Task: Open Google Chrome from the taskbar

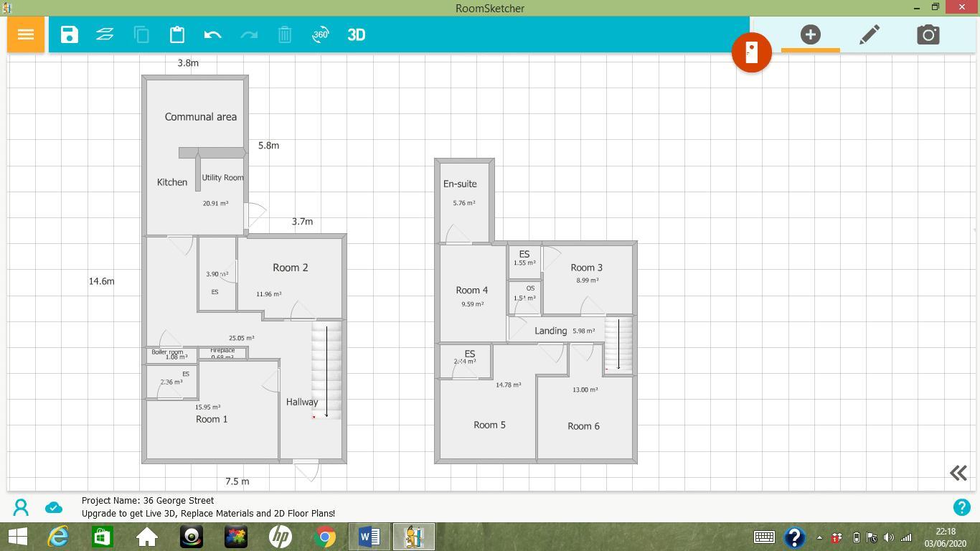Action: pyautogui.click(x=325, y=537)
